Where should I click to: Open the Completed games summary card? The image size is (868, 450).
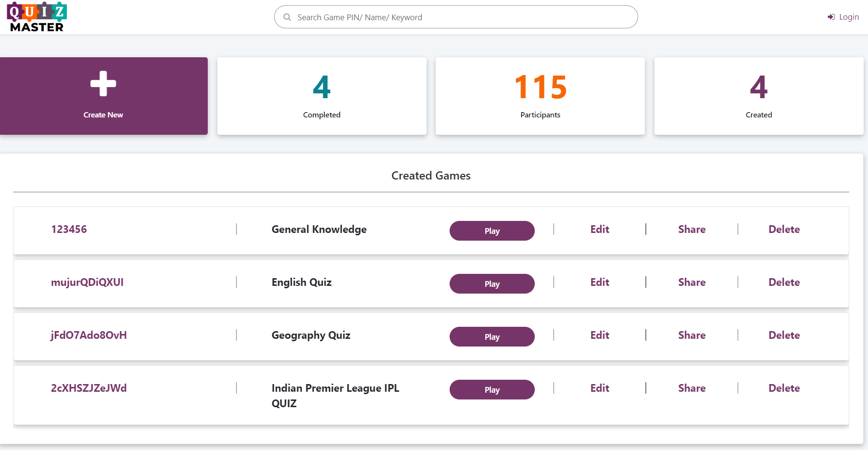(x=321, y=96)
